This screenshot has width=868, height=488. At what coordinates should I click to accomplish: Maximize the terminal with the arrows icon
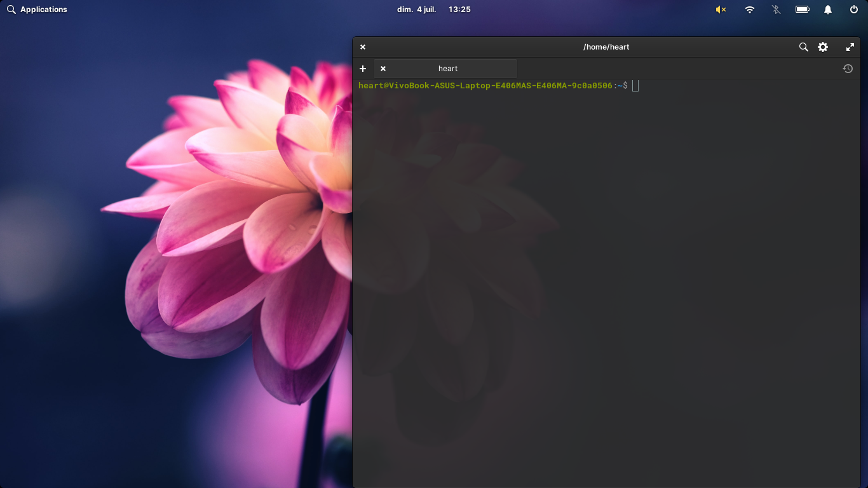tap(850, 47)
